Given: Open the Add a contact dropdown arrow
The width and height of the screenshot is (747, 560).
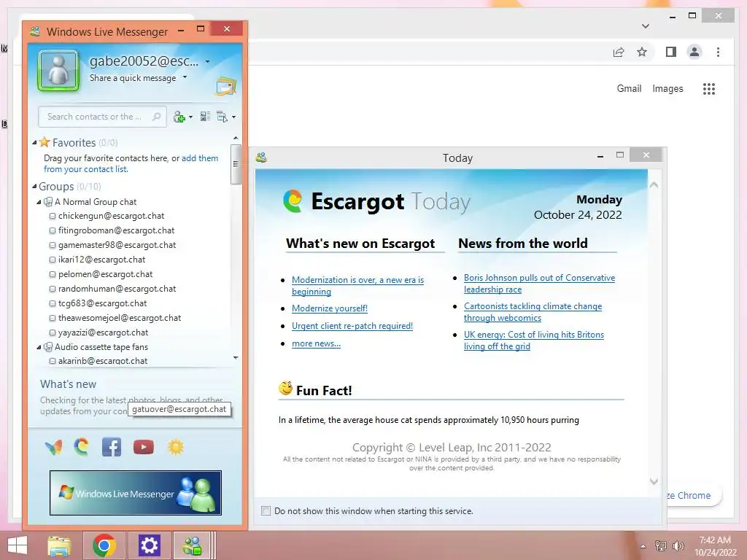Looking at the screenshot, I should [190, 117].
